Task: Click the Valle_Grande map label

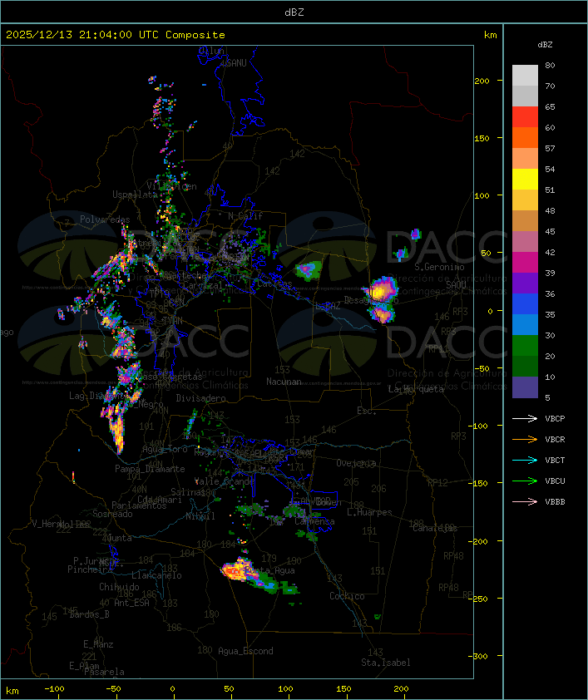Action: click(224, 481)
